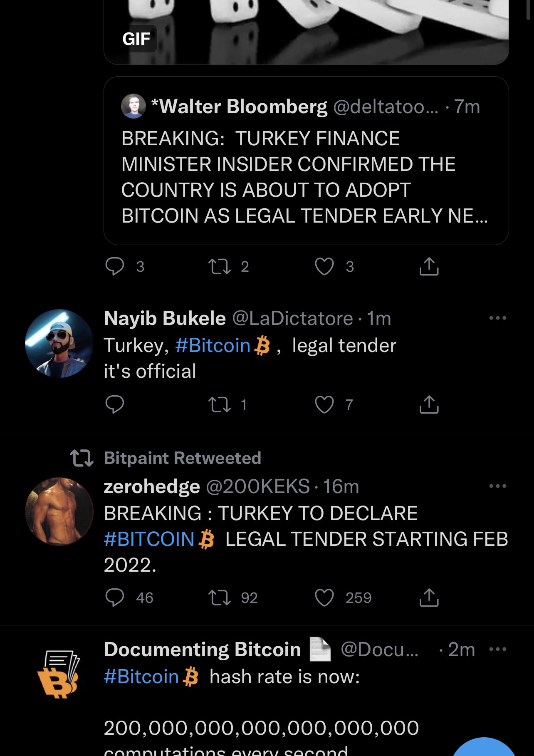534x756 pixels.
Task: Like the tweet quoting Walter Bloomberg
Action: tap(324, 266)
